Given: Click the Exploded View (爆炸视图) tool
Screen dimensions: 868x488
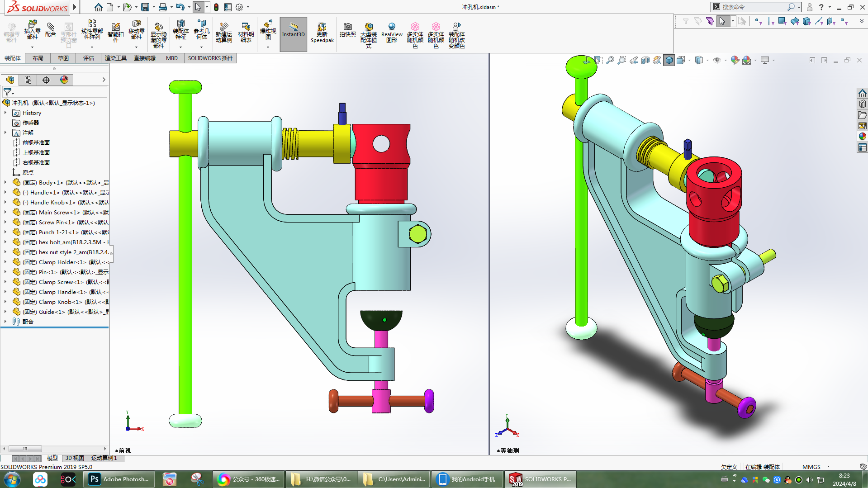Looking at the screenshot, I should (x=268, y=30).
